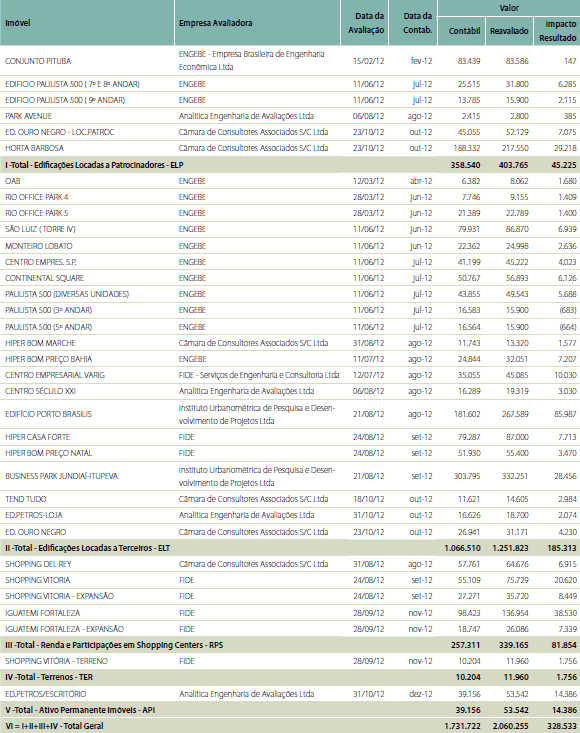Image resolution: width=580 pixels, height=733 pixels.
Task: Select the Data da Contab. header
Action: (x=417, y=23)
